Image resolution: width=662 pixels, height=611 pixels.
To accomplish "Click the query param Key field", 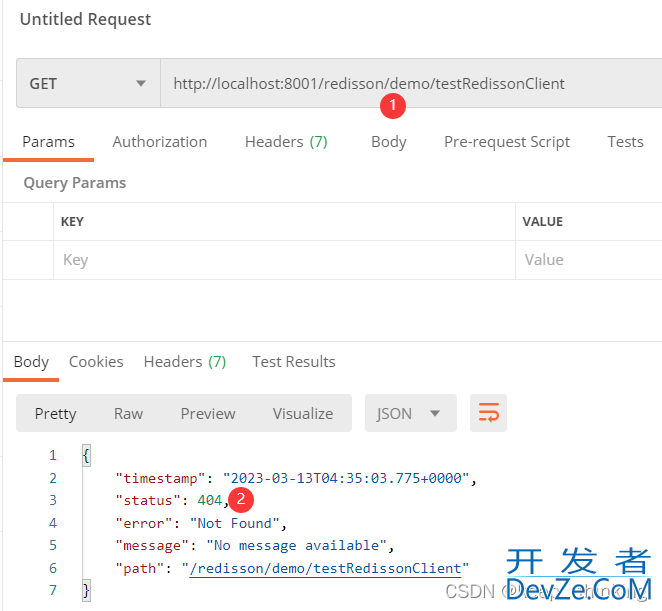I will (284, 260).
